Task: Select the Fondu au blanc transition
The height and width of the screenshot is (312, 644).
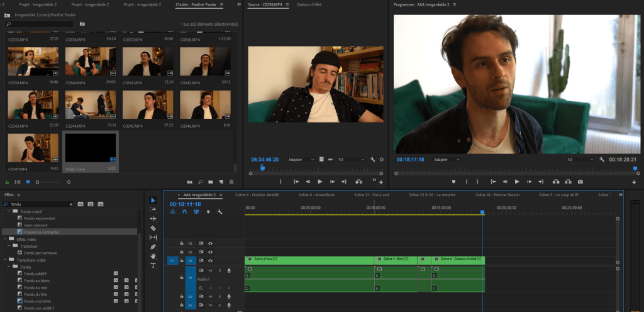Action: [x=35, y=281]
